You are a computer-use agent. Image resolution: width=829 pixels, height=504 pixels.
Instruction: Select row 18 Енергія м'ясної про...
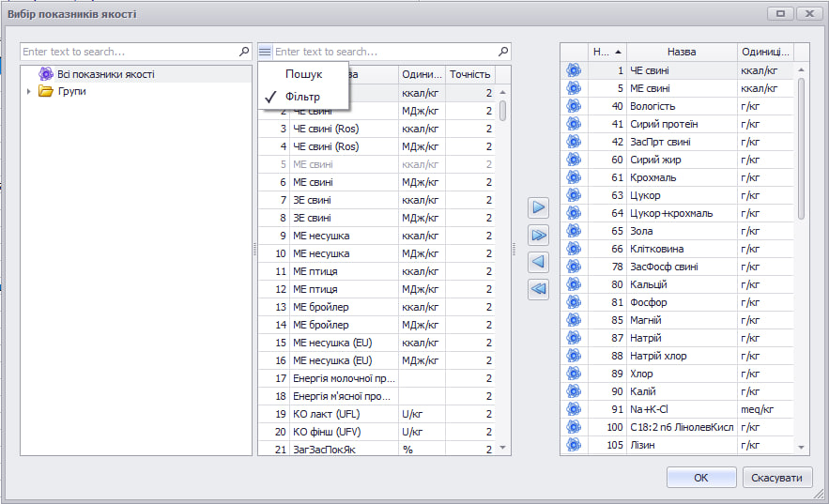pos(377,396)
